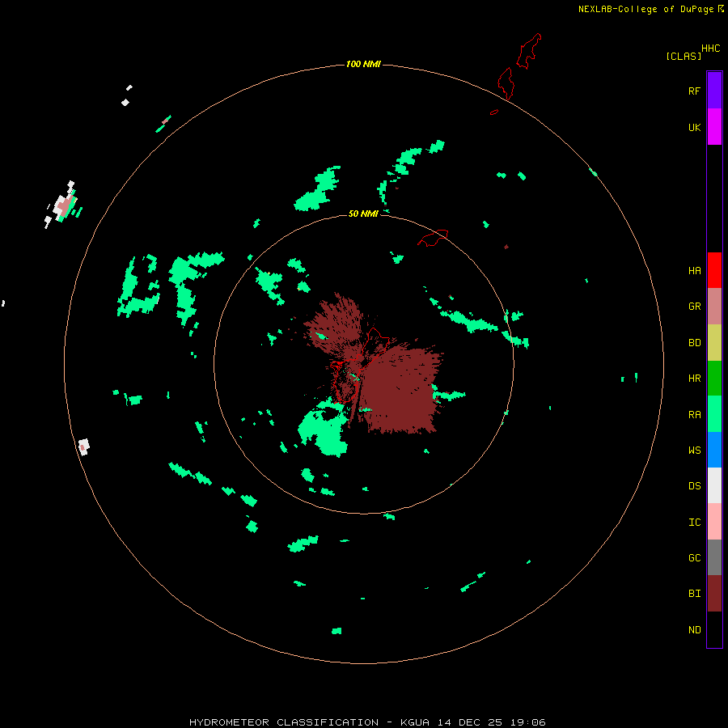
Task: Click the BD legend label
Action: (x=694, y=343)
